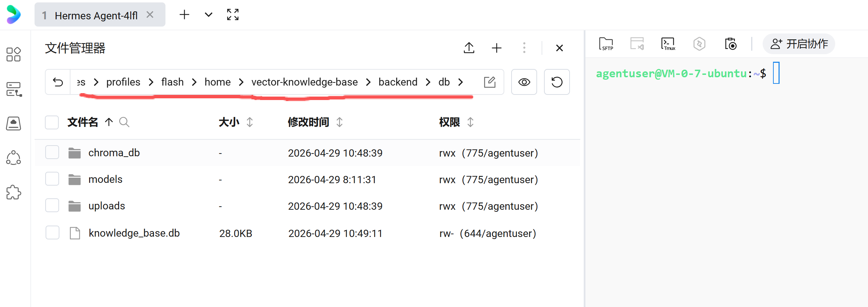The width and height of the screenshot is (868, 307).
Task: Toggle hidden files with the eye icon
Action: [524, 82]
